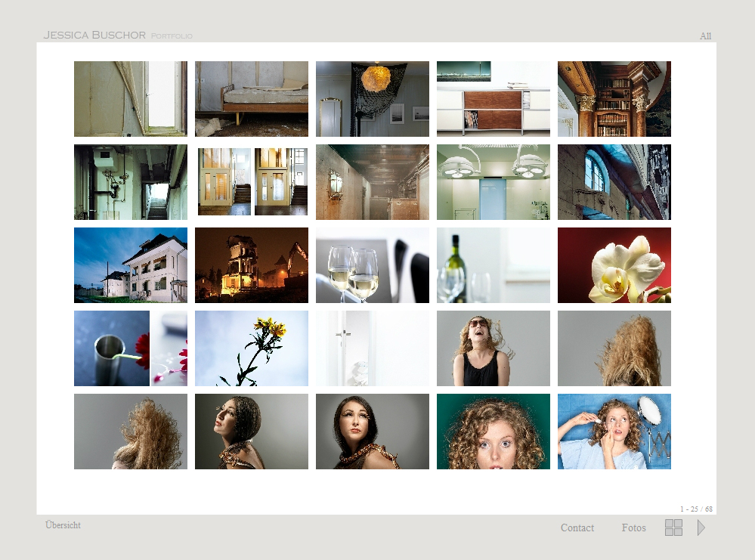Viewport: 755px width, 560px height.
Task: Open the wooden sideboard cabinet thumbnail
Action: [x=493, y=99]
